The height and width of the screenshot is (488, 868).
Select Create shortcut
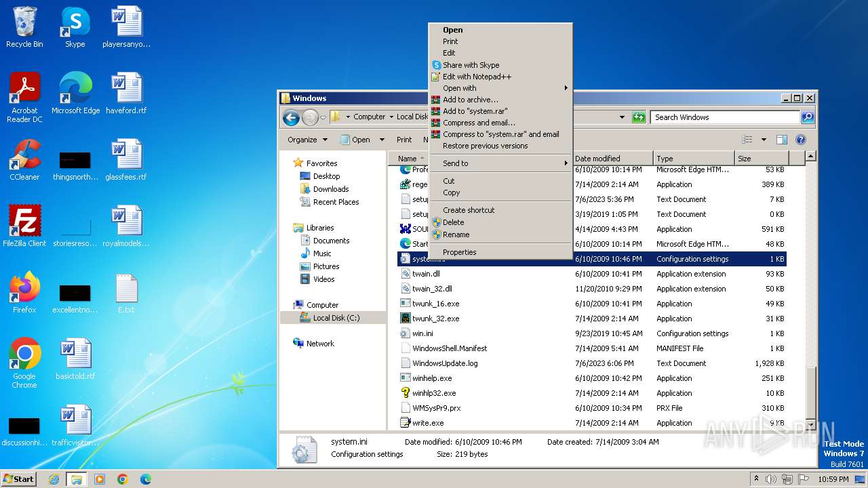500,210
